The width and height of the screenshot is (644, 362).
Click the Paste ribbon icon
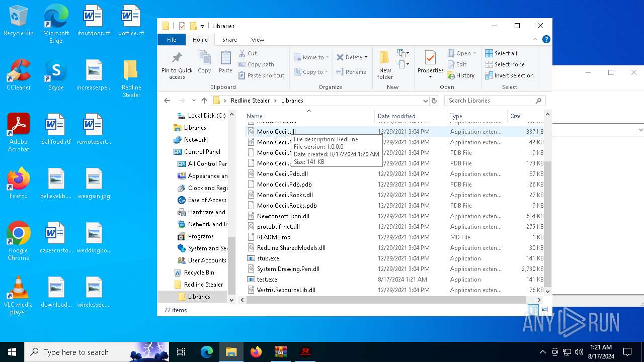[x=225, y=58]
